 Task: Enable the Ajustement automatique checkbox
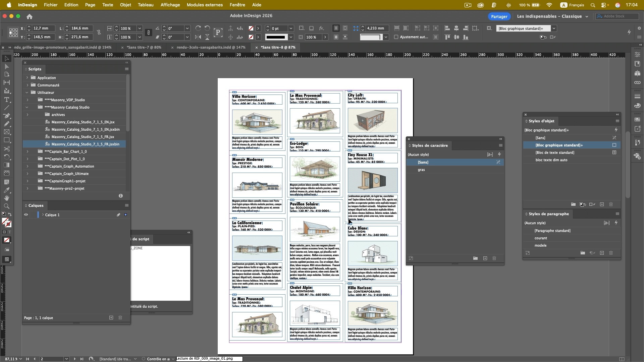pos(396,37)
